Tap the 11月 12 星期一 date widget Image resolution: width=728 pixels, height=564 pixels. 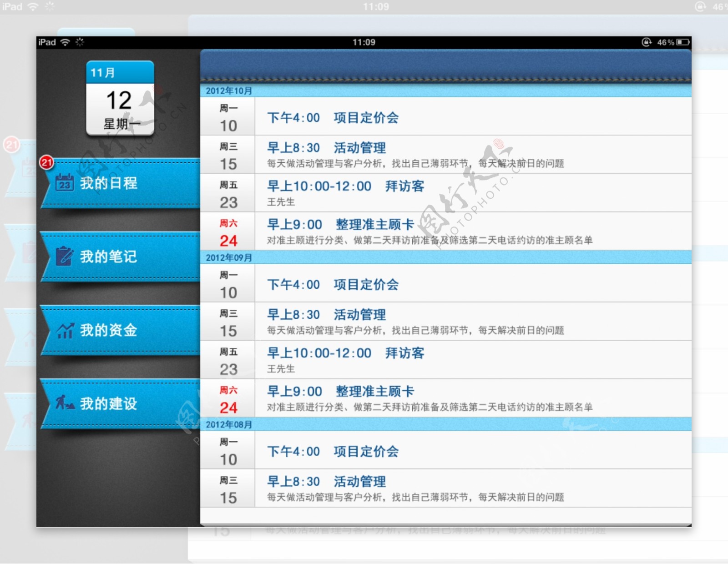tap(120, 98)
